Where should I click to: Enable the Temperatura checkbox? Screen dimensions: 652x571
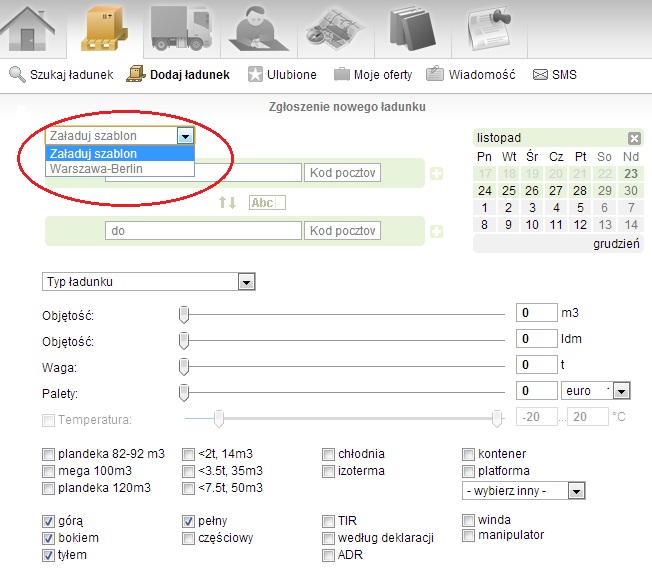coord(48,420)
